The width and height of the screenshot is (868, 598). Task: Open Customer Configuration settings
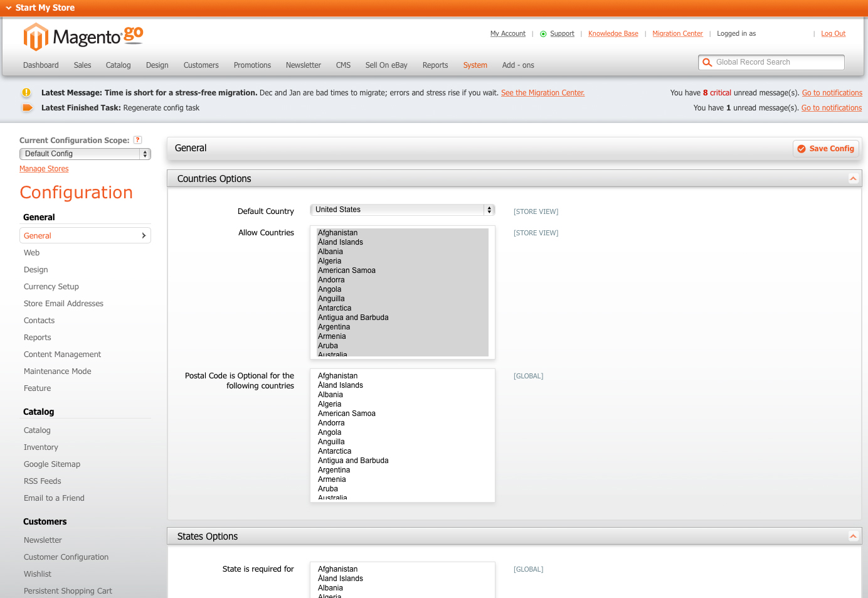66,557
